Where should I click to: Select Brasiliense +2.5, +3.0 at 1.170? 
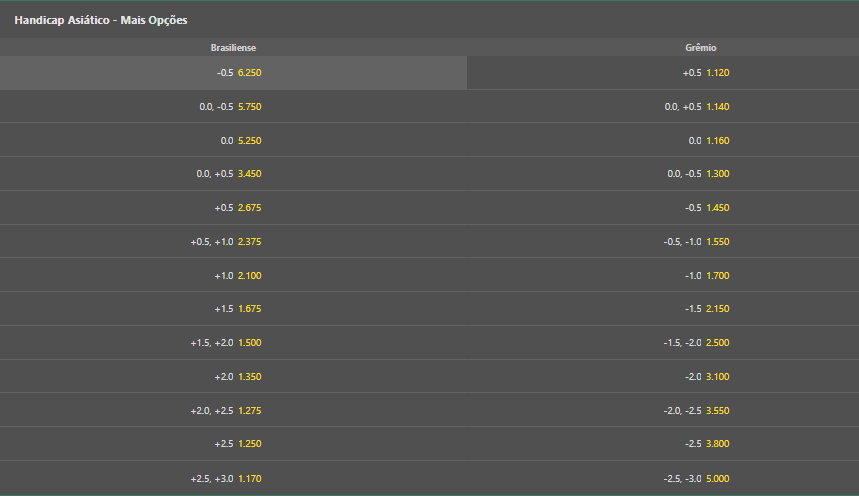tap(233, 478)
